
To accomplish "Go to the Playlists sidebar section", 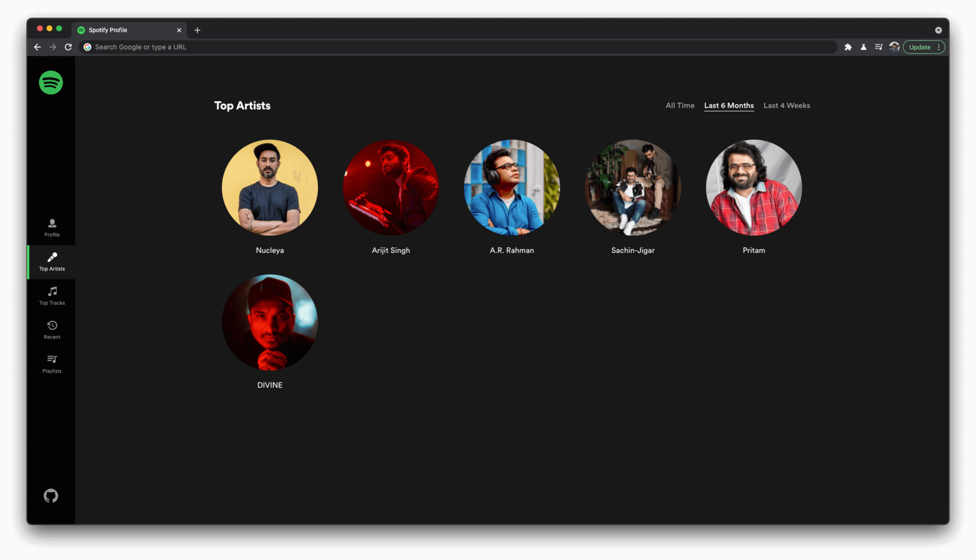I will pyautogui.click(x=52, y=364).
